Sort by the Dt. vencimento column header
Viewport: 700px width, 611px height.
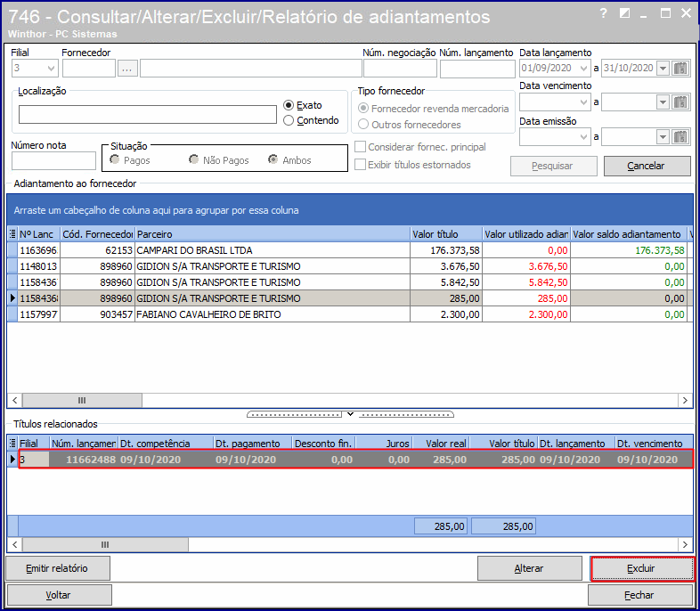pos(653,444)
